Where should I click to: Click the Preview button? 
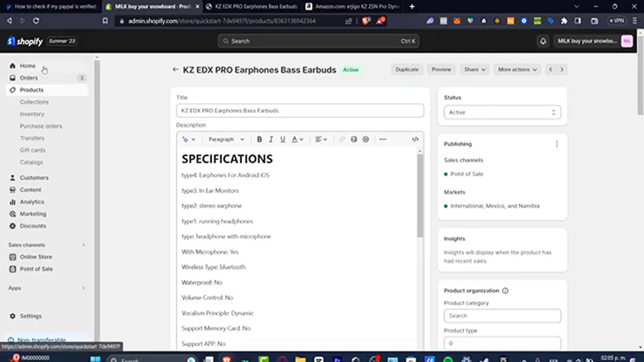coord(441,70)
